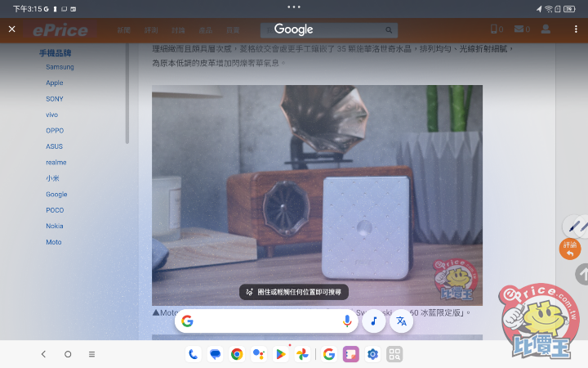This screenshot has height=368, width=588.
Task: Open Google Assistant from the dock
Action: click(258, 354)
